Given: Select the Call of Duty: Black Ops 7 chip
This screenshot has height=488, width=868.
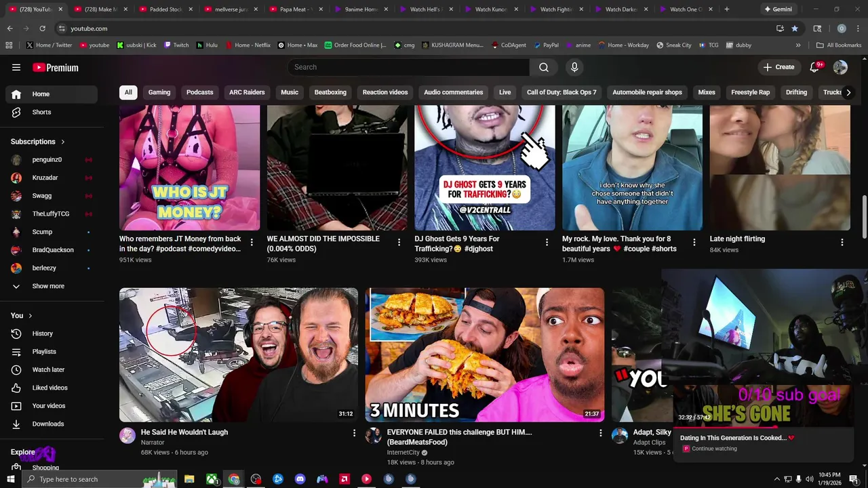Looking at the screenshot, I should [x=561, y=92].
